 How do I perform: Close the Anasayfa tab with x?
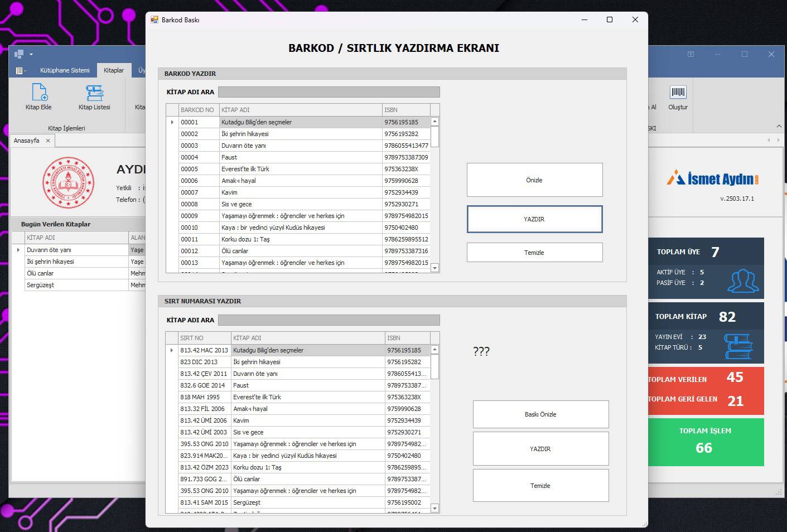click(x=48, y=141)
